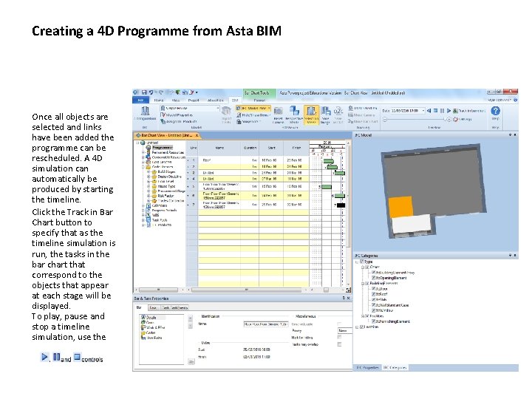
Task: Switch to the Allocation ribbon tab
Action: [x=216, y=100]
